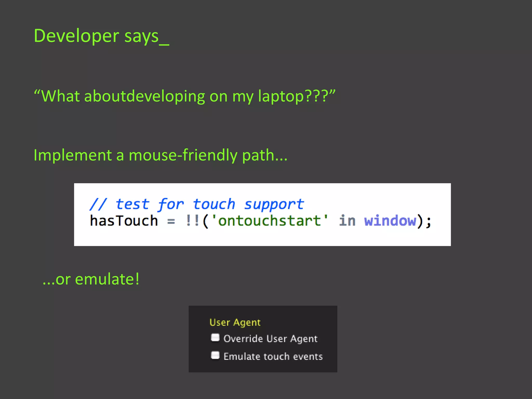The height and width of the screenshot is (399, 532).
Task: Click 'Implement a mouse-friendly path...' line
Action: click(x=161, y=155)
